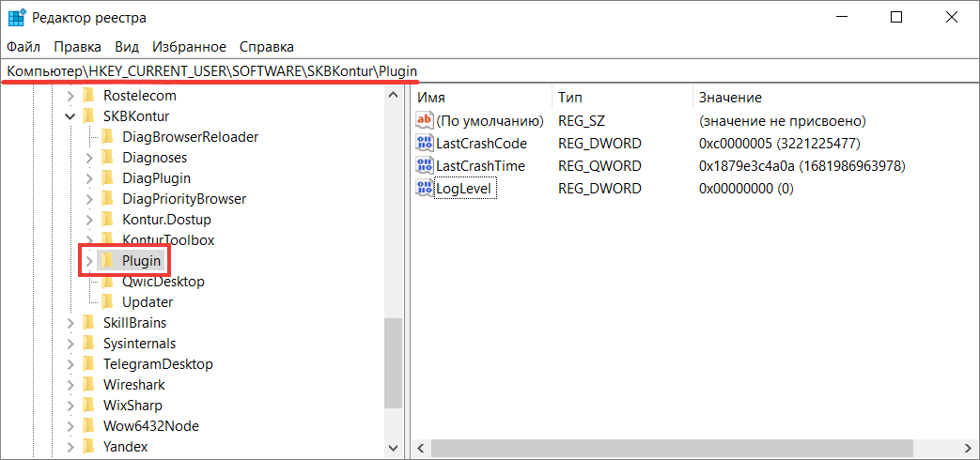Expand the DiagPriorityBrowser subkey
The height and width of the screenshot is (460, 980).
[x=88, y=199]
